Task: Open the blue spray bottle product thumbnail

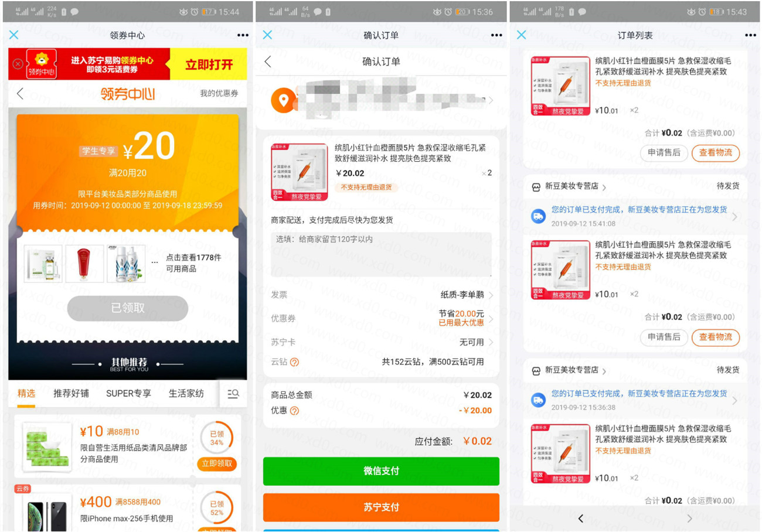Action: pyautogui.click(x=126, y=264)
